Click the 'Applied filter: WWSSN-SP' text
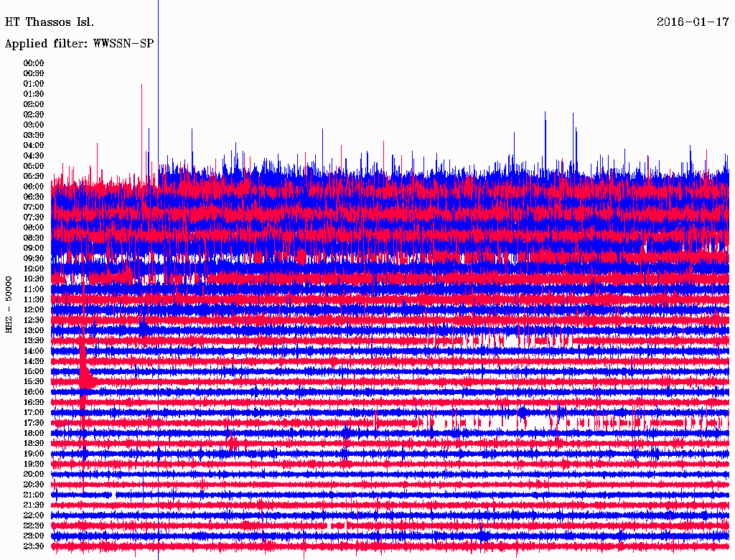This screenshot has width=735, height=560. click(79, 44)
